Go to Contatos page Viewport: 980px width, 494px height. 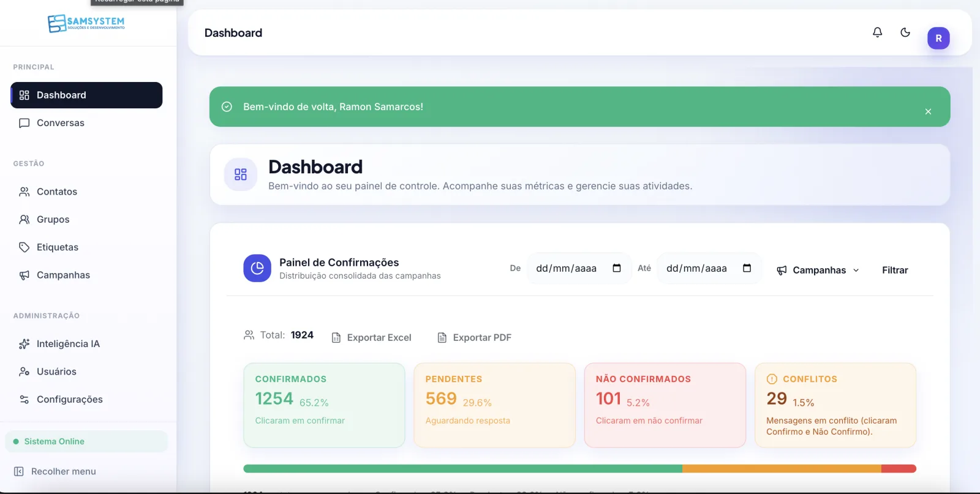tap(86, 192)
